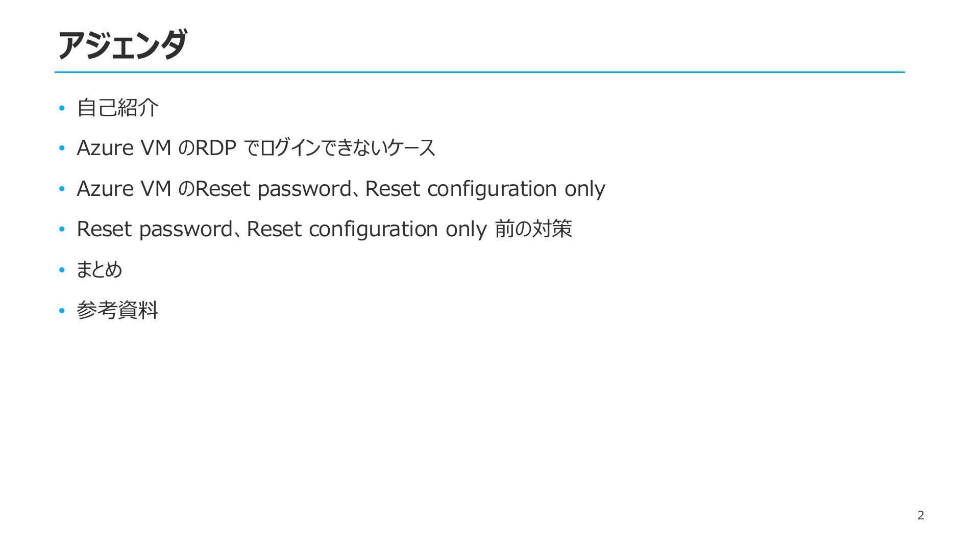Click the アジェンダ slide title
Screen dimensions: 980x551
[x=122, y=45]
